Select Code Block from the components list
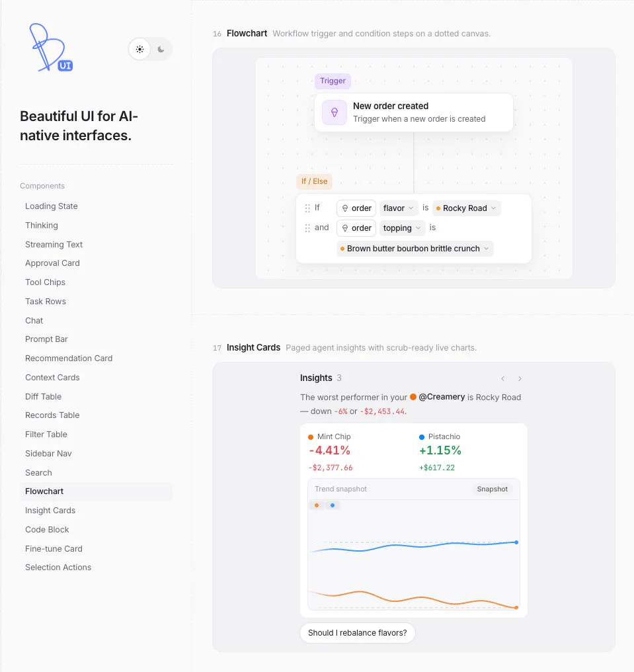Image resolution: width=634 pixels, height=672 pixels. tap(47, 530)
